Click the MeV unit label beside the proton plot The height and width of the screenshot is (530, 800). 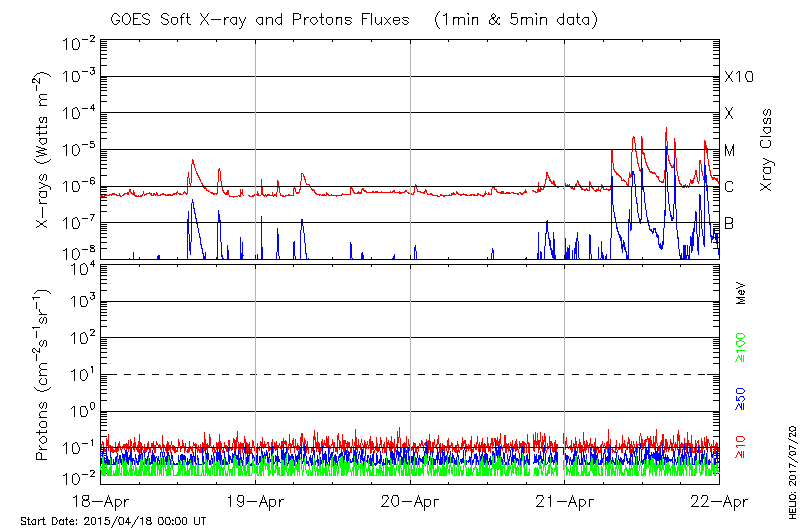(741, 292)
